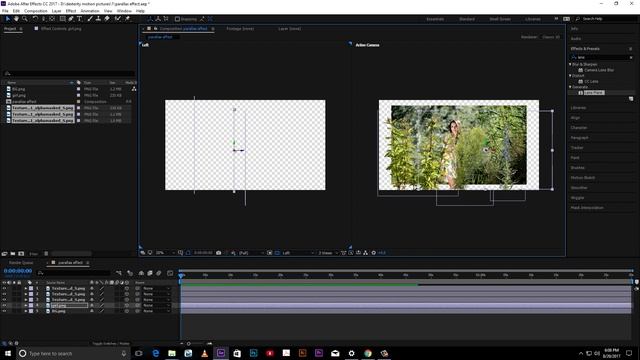Screen dimensions: 640x360
Task: Click the new composition icon in Project panel
Action: [x=21, y=253]
